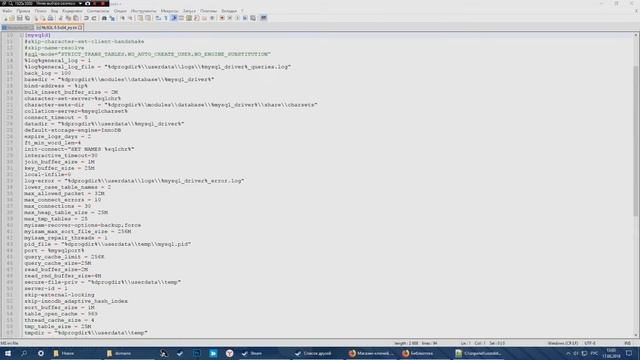
Task: Click the line 'max_connections = 30'
Action: click(58, 206)
